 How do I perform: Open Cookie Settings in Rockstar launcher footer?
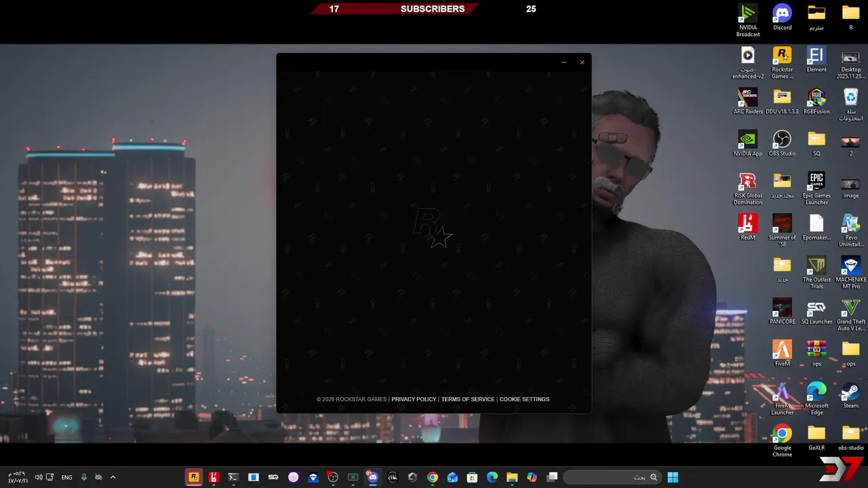tap(524, 399)
